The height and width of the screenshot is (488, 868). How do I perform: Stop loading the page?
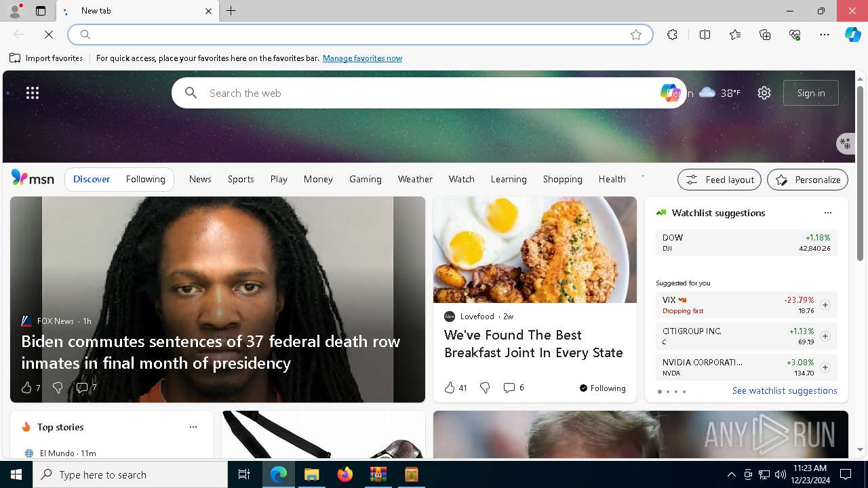click(x=49, y=35)
